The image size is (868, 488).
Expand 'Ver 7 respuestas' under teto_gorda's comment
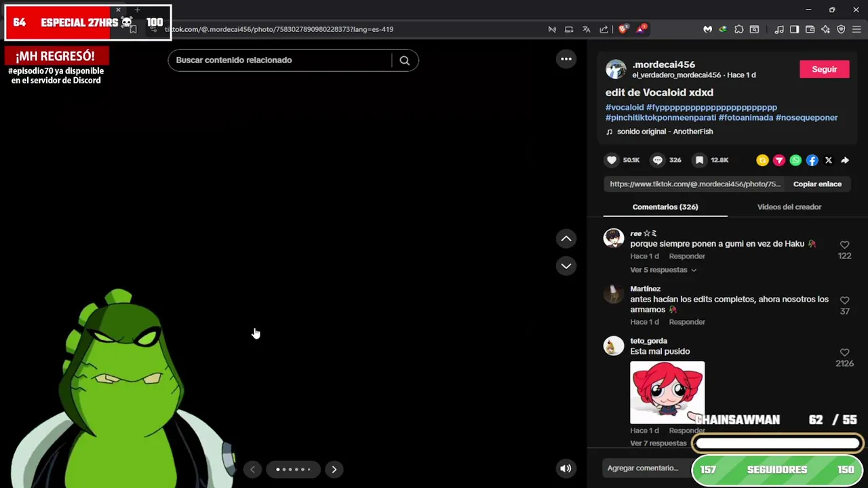658,443
